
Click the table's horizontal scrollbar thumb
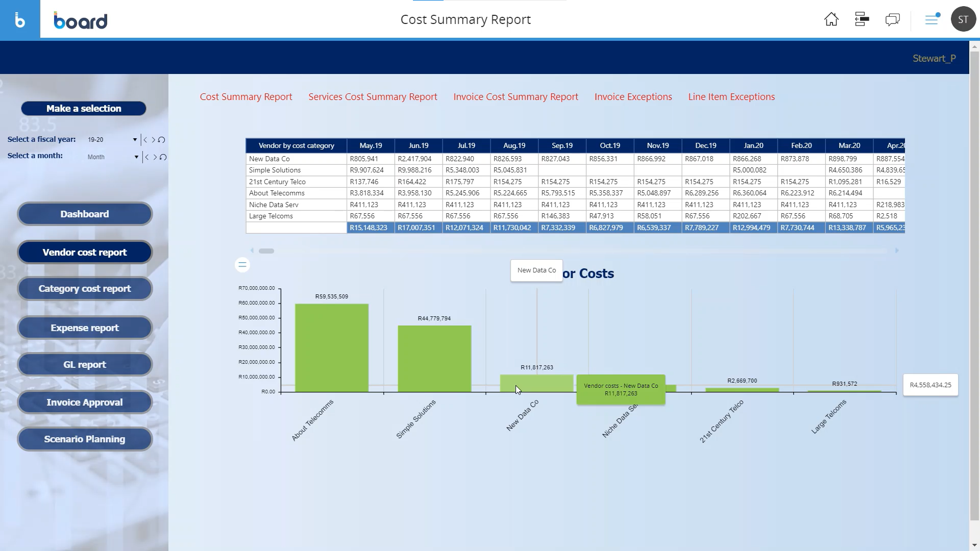pos(266,251)
